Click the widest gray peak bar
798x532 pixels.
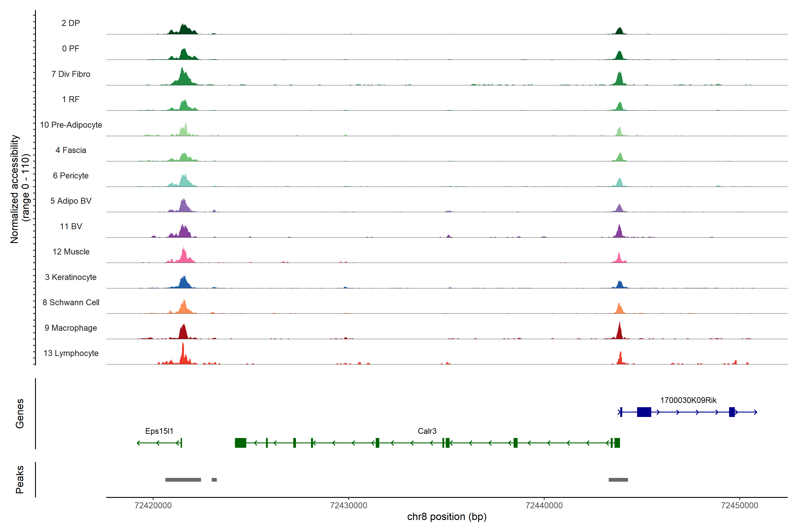[183, 480]
